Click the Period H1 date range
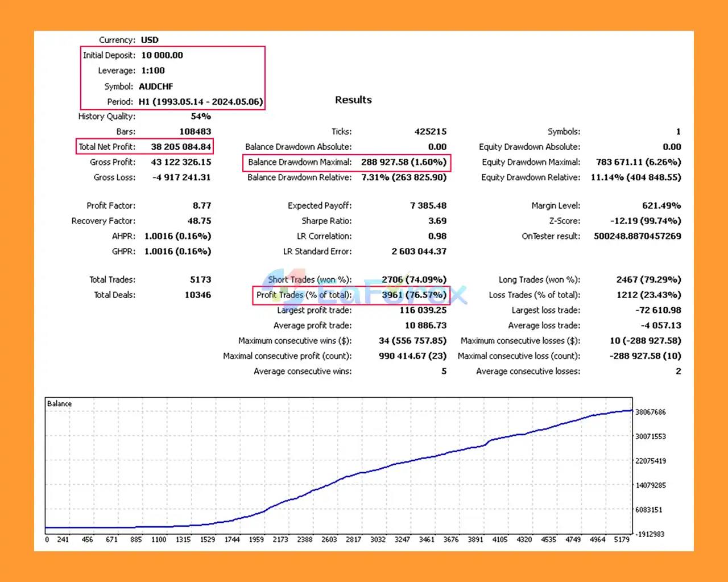 (x=200, y=102)
